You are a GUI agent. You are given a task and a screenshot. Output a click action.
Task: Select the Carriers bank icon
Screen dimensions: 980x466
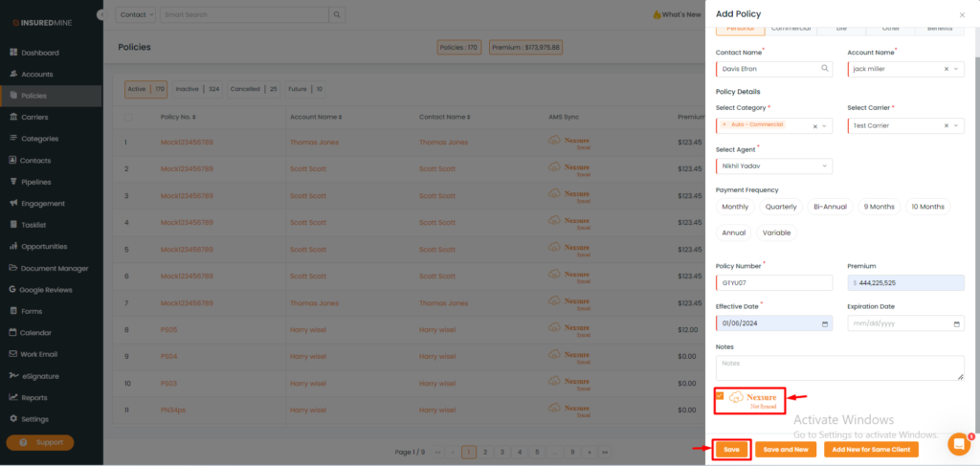13,117
